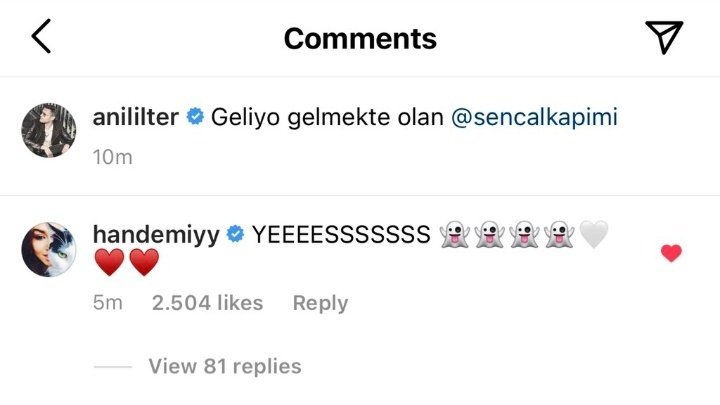Viewport: 720px width, 405px height.
Task: Tap the back arrow icon
Action: click(40, 37)
